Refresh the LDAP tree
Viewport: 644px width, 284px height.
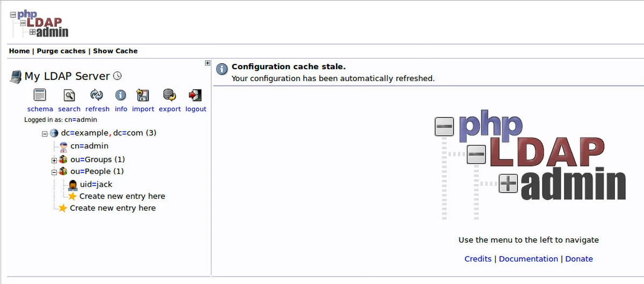coord(97,96)
